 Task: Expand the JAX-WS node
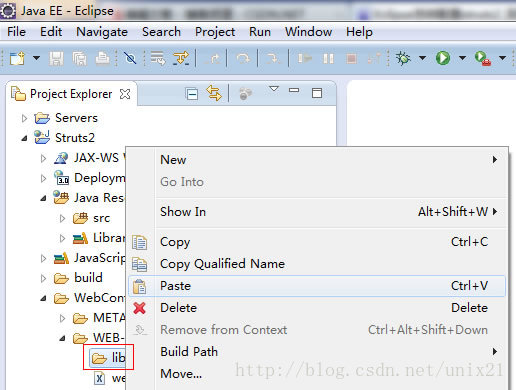pyautogui.click(x=43, y=158)
